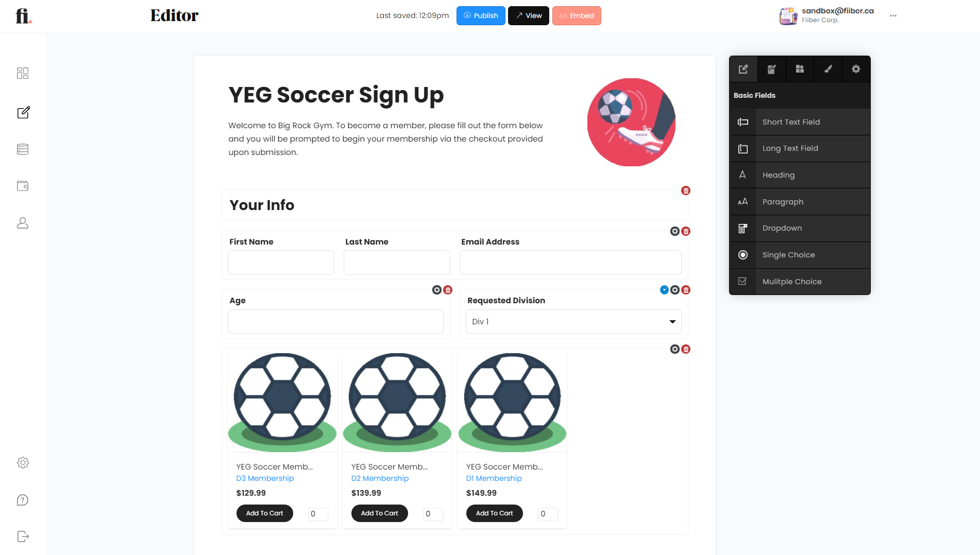Screen dimensions: 980x555
Task: Click the Email Address input field
Action: (570, 263)
